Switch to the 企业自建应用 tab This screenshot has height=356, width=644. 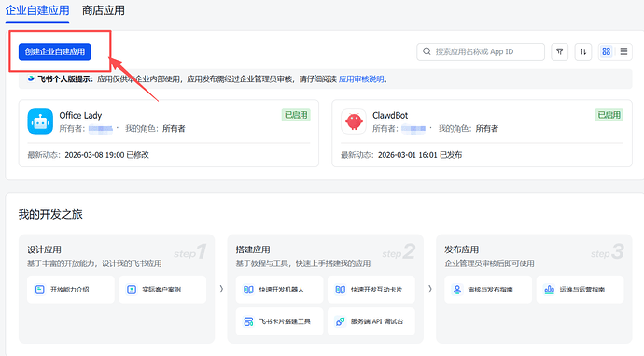tap(37, 10)
